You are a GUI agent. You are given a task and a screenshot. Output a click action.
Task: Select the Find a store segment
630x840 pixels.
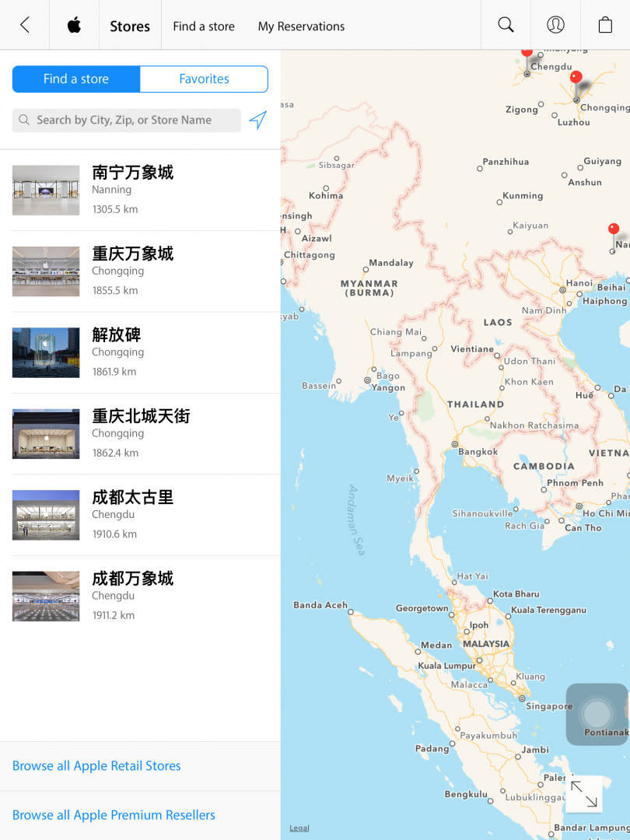(76, 79)
